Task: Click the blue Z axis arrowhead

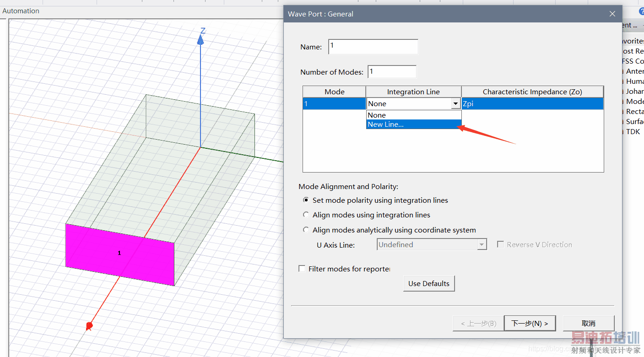Action: click(200, 40)
